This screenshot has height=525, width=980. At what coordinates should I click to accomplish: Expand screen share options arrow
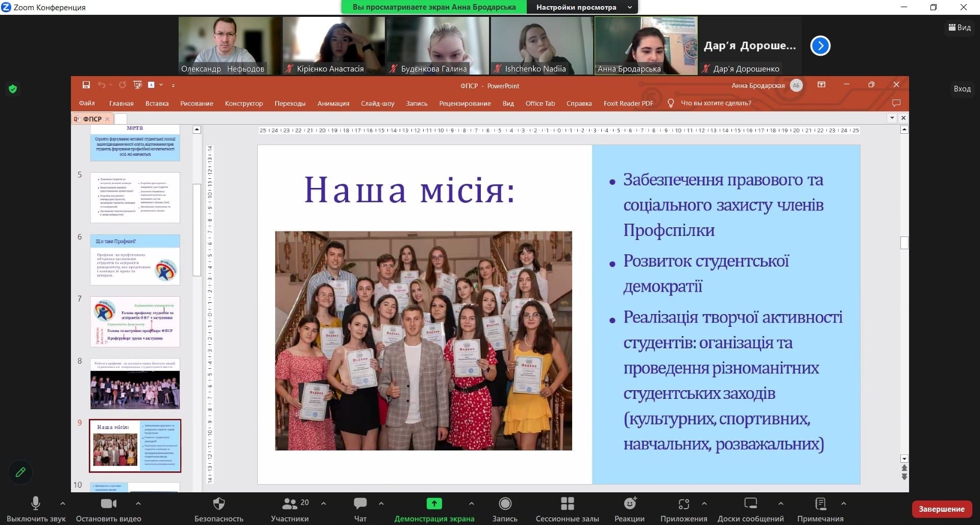(x=471, y=504)
